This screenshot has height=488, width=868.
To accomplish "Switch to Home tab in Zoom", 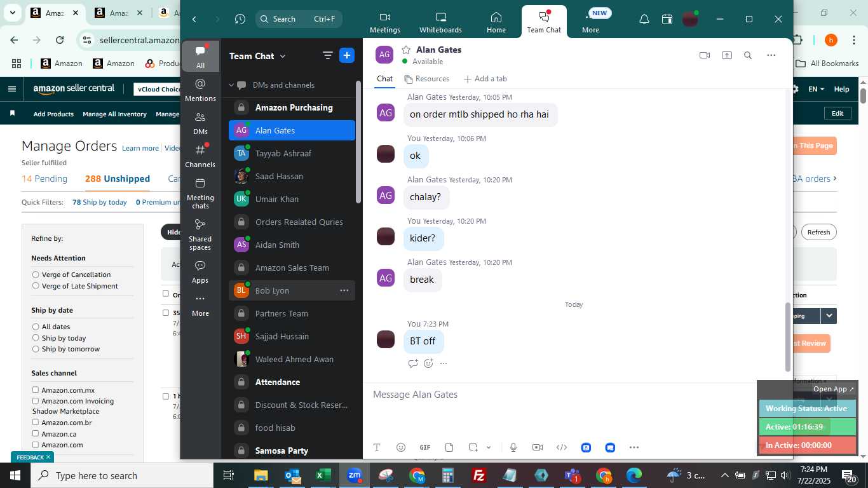I will point(496,22).
